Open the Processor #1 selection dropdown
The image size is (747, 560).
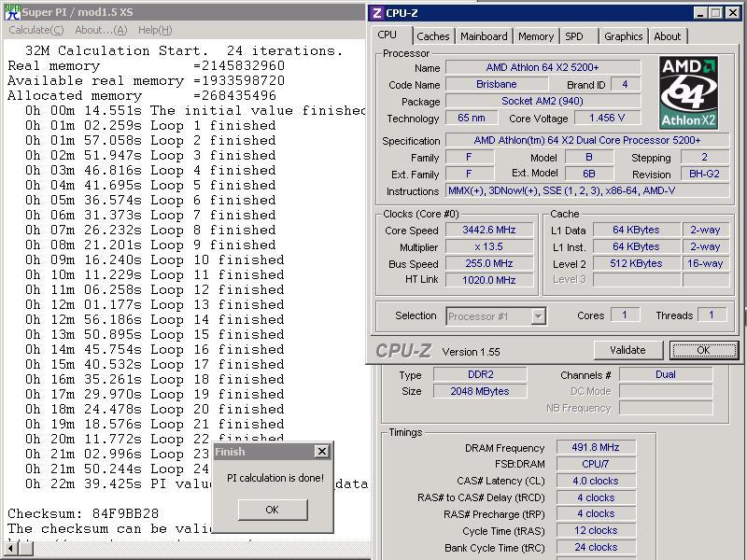pos(539,316)
